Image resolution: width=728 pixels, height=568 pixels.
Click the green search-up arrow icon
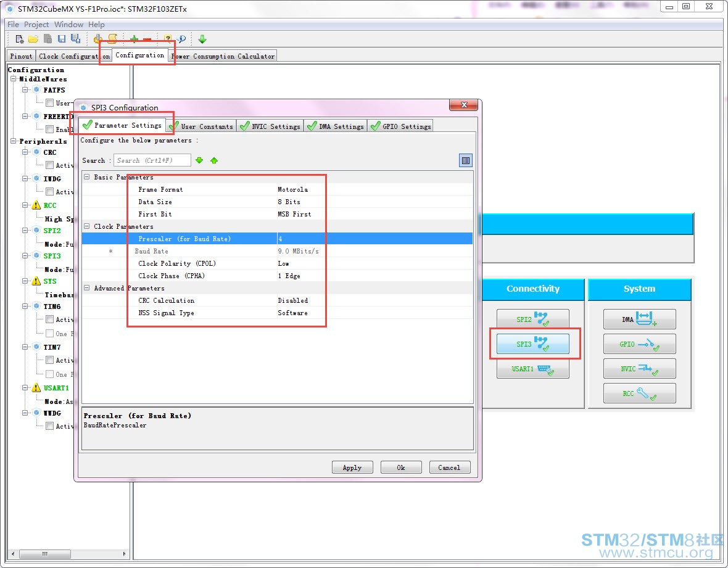click(x=214, y=160)
